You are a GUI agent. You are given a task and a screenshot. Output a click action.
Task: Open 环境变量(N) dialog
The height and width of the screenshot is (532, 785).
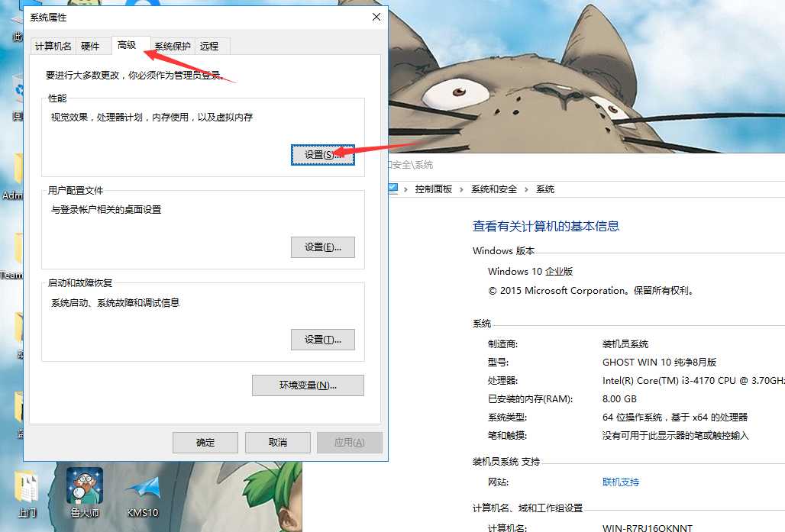click(x=308, y=385)
